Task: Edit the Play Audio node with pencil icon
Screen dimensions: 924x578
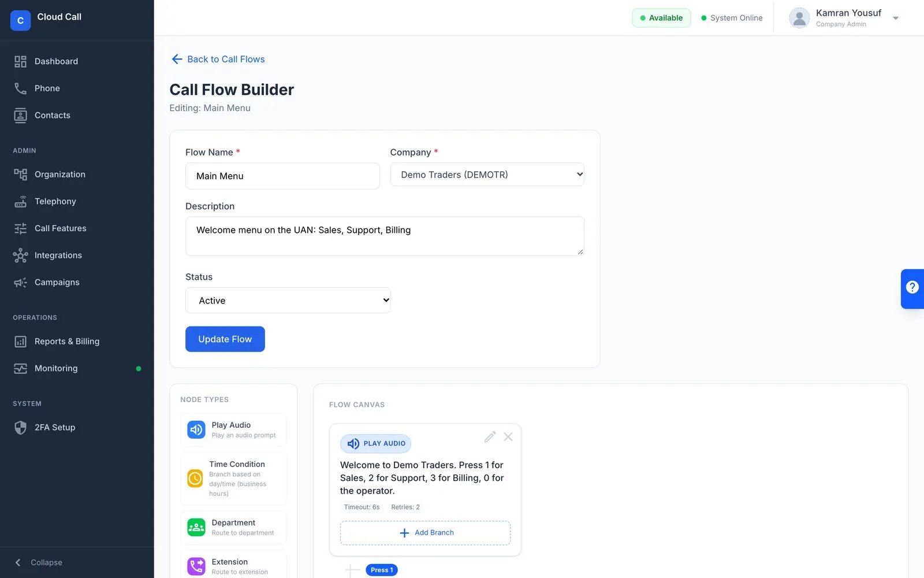Action: (490, 437)
